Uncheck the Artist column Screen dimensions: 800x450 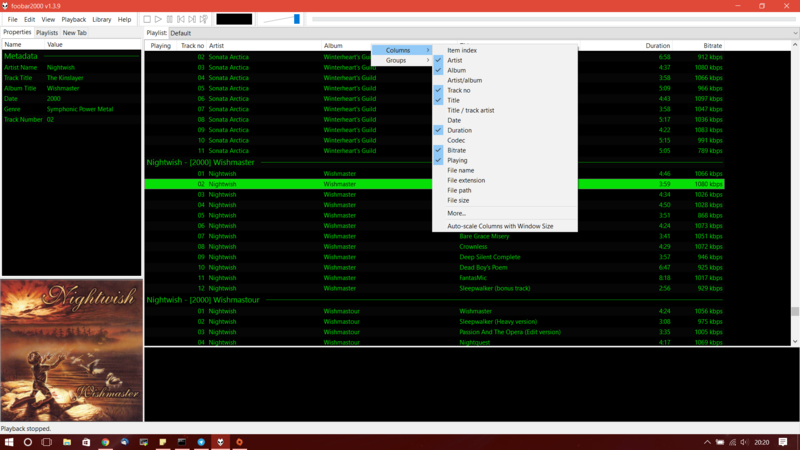click(455, 60)
